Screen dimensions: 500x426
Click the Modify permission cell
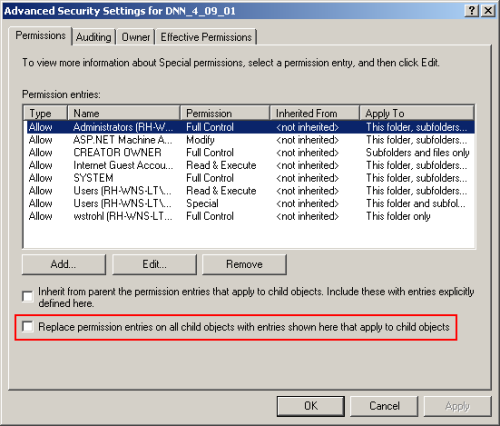click(200, 140)
